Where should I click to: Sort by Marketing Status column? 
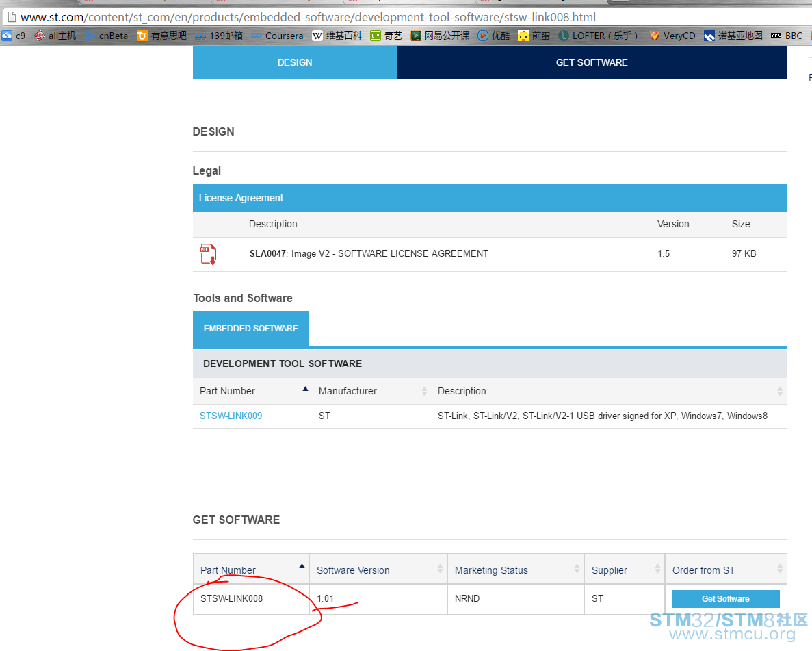click(x=516, y=569)
